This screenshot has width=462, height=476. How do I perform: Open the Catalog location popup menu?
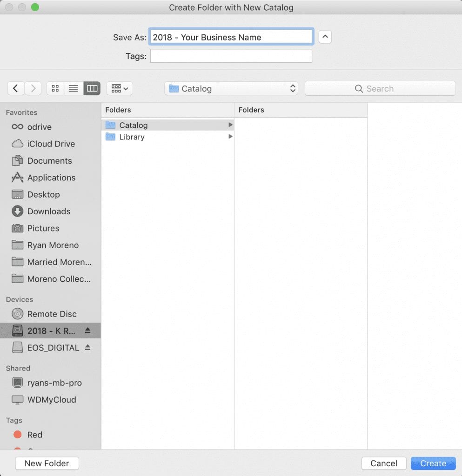tap(231, 88)
